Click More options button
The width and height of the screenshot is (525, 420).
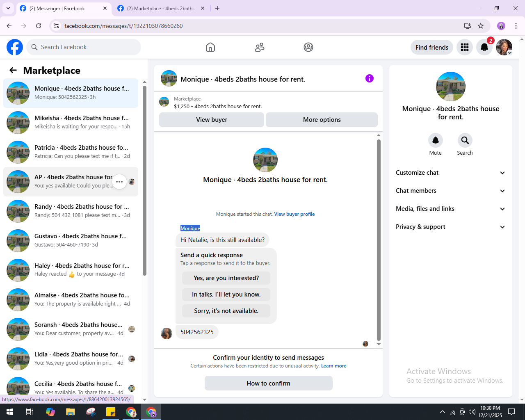point(322,120)
